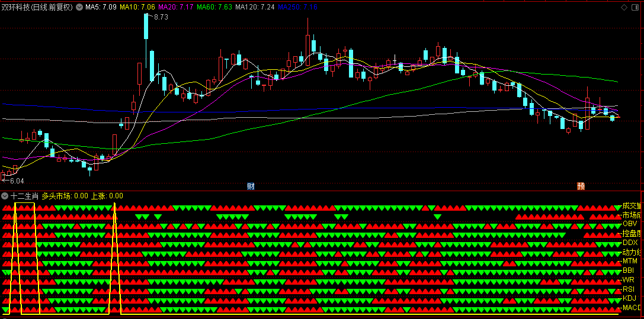The image size is (644, 319).
Task: Click the MA250 label in blue
Action: (x=297, y=7)
